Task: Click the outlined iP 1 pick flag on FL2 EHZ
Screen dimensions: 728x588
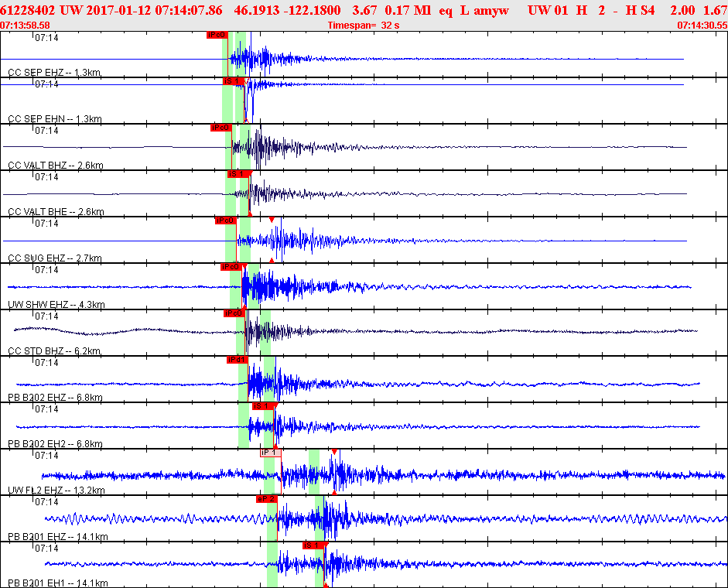Action: (x=270, y=453)
